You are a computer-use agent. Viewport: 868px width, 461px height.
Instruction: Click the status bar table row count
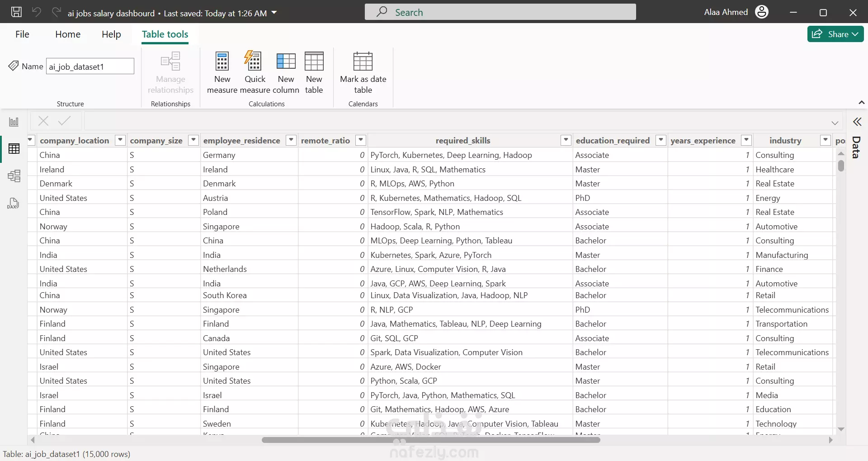66,454
